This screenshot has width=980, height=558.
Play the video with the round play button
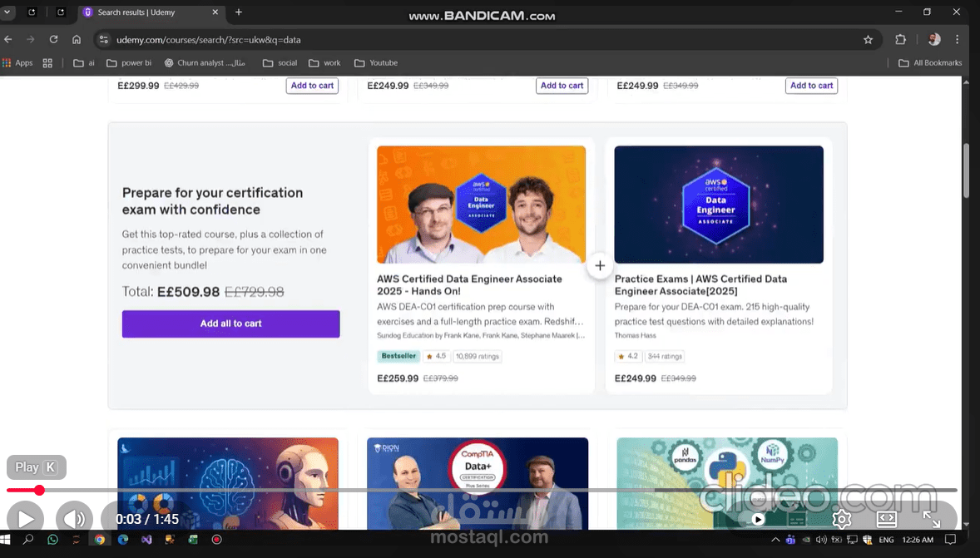[x=26, y=519]
